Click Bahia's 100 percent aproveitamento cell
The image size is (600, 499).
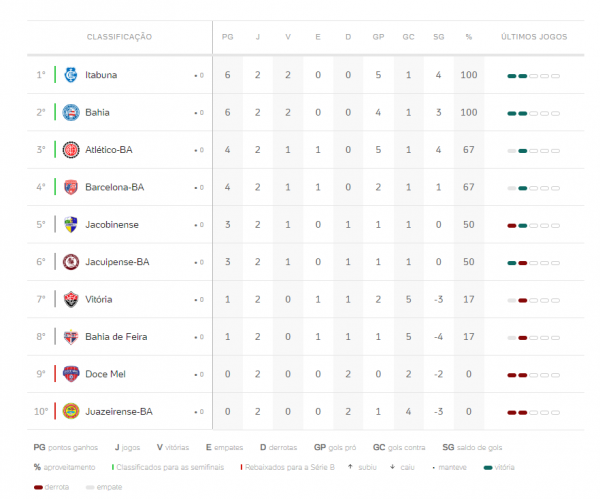point(469,113)
